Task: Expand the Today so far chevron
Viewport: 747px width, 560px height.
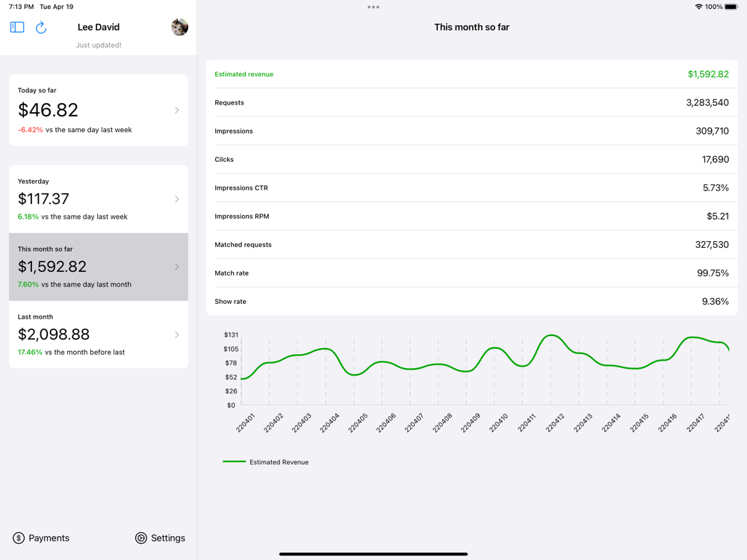Action: (x=177, y=110)
